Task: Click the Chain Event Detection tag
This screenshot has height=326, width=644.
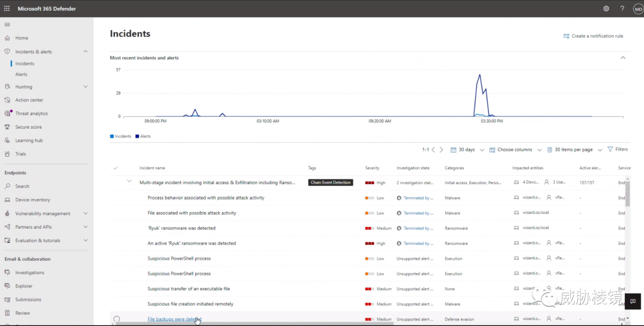Action: [330, 182]
